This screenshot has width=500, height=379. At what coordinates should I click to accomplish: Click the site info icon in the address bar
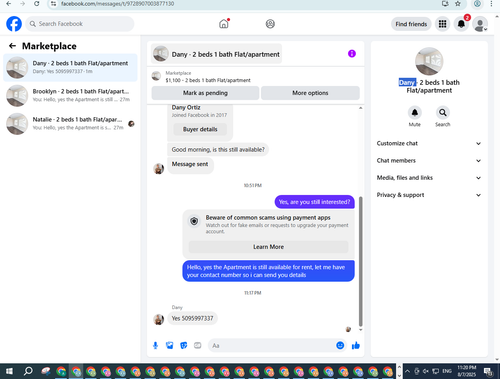53,4
